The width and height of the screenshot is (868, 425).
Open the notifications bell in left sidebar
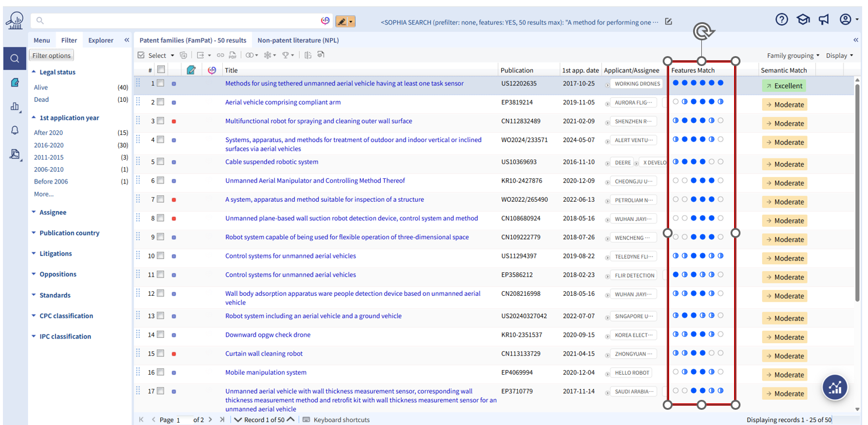click(x=15, y=130)
